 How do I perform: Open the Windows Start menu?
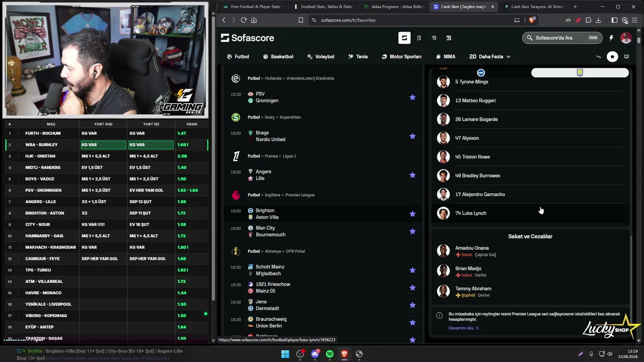tap(285, 354)
